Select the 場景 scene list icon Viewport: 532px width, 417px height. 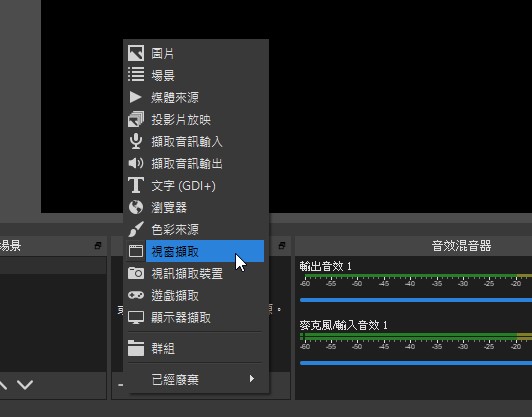tap(136, 75)
